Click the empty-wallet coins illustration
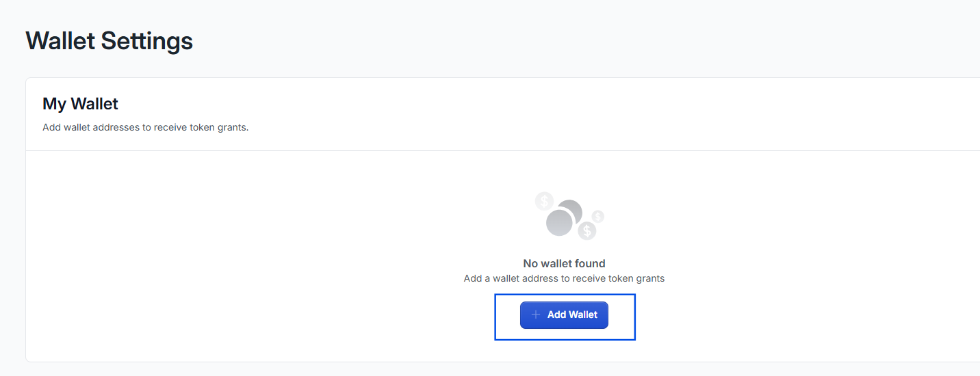Screen dimensions: 980x376 pos(569,216)
